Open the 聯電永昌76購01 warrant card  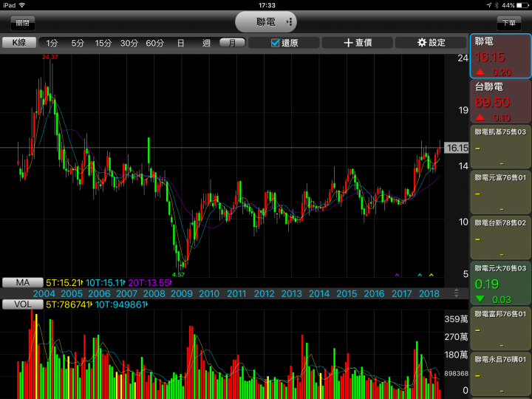coord(500,374)
